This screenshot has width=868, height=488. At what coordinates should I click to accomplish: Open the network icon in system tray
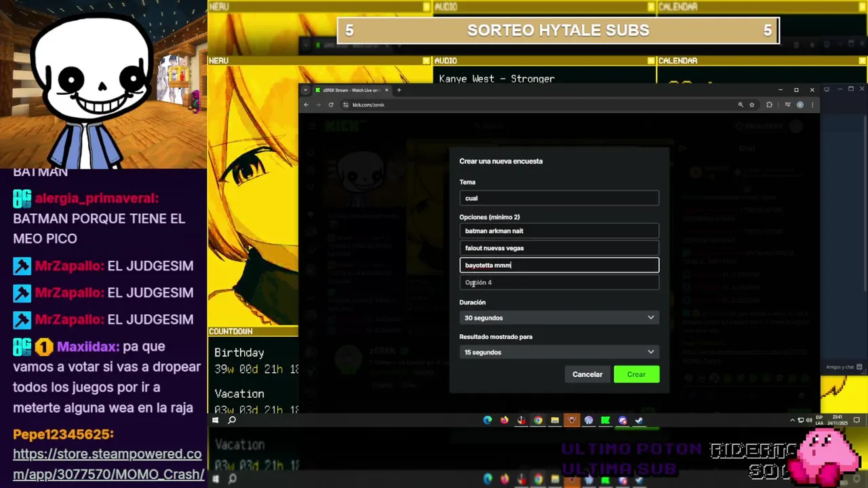click(x=801, y=420)
